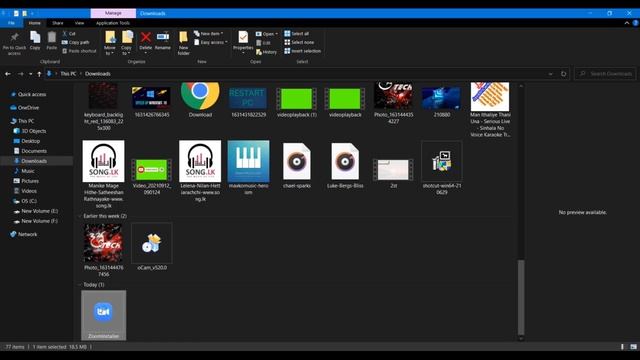Open the Application Tools tab
Screen dimensions: 640x360
pyautogui.click(x=113, y=23)
